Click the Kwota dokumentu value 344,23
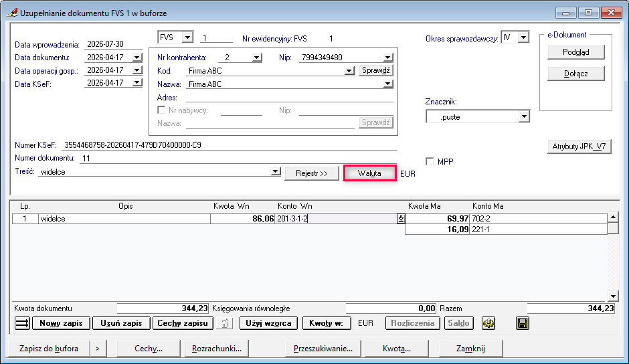Viewport: 629px width, 364px height. 163,308
